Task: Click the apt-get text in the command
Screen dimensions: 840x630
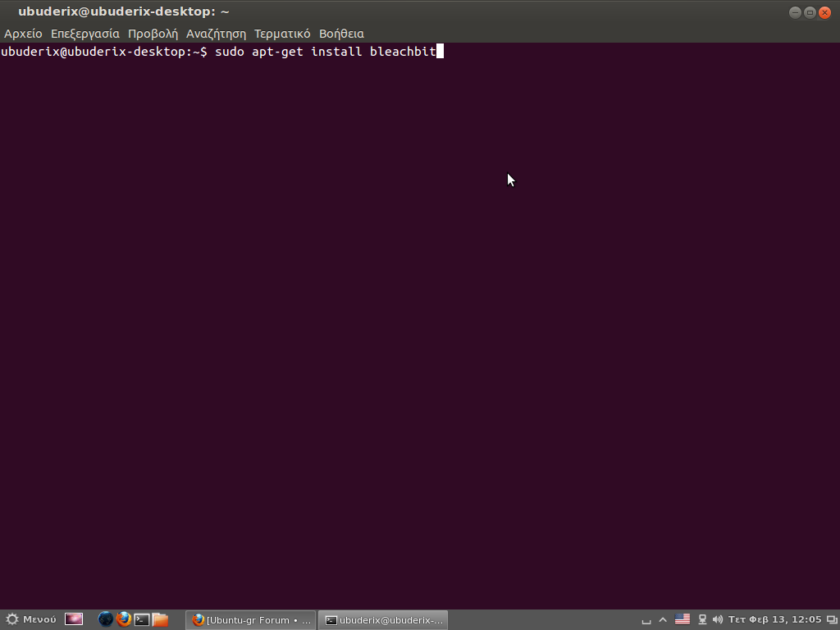Action: (277, 52)
